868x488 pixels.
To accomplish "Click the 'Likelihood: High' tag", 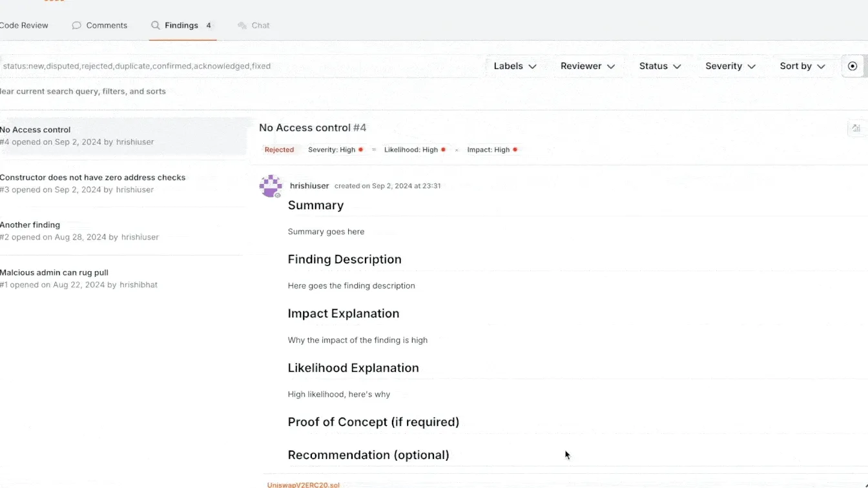I will (x=415, y=150).
